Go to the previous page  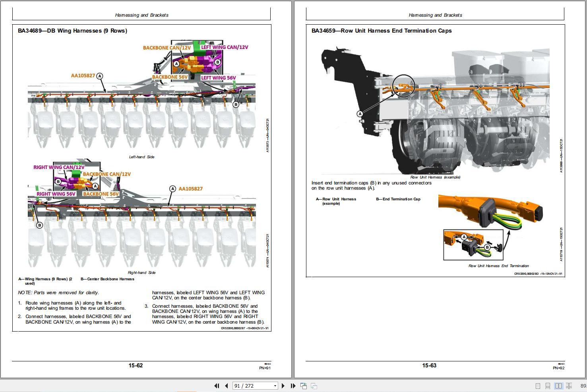pos(226,386)
